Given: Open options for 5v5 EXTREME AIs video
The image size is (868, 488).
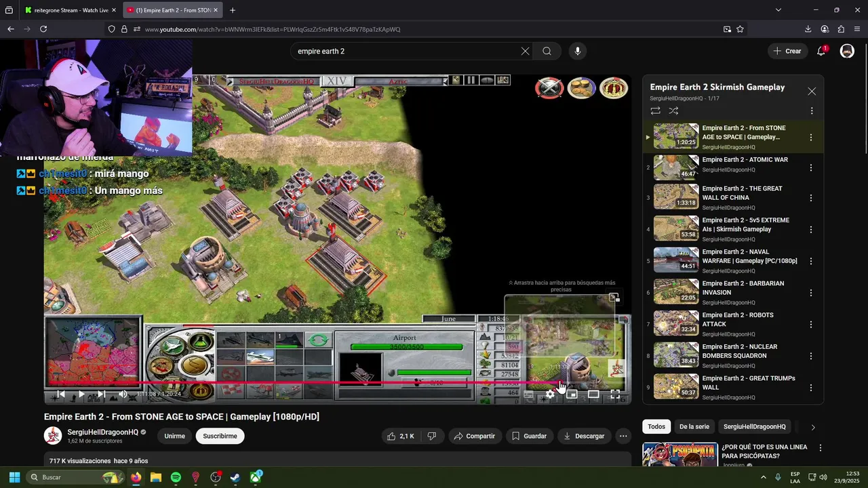Looking at the screenshot, I should point(810,229).
